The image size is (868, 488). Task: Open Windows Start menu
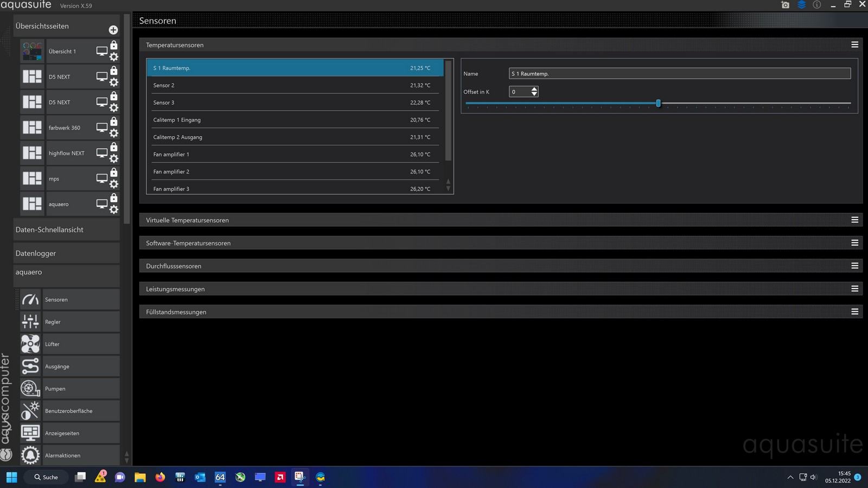point(11,477)
